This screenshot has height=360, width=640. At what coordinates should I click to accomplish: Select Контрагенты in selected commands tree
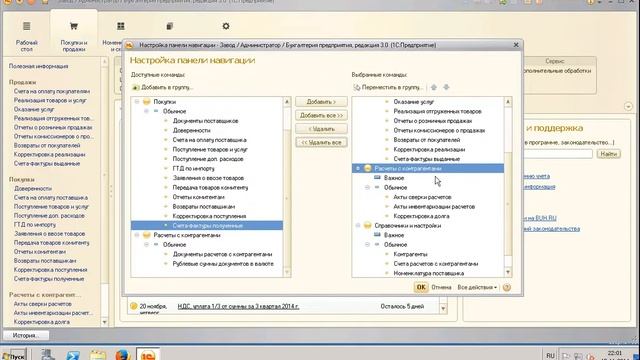(x=411, y=254)
